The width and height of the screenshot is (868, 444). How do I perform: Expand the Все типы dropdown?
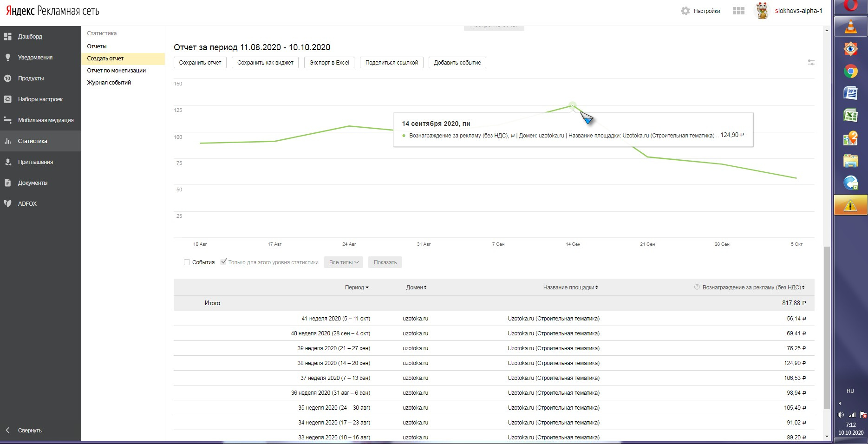tap(344, 262)
